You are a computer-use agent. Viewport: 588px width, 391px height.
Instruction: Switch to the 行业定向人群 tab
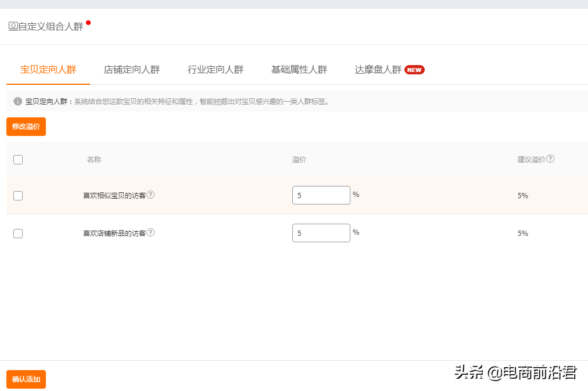point(215,69)
